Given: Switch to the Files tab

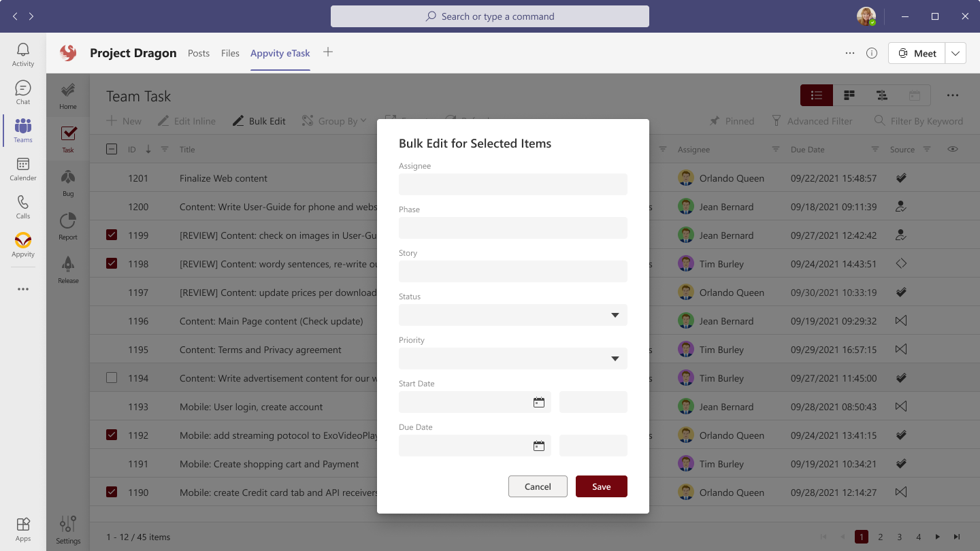Looking at the screenshot, I should (230, 52).
